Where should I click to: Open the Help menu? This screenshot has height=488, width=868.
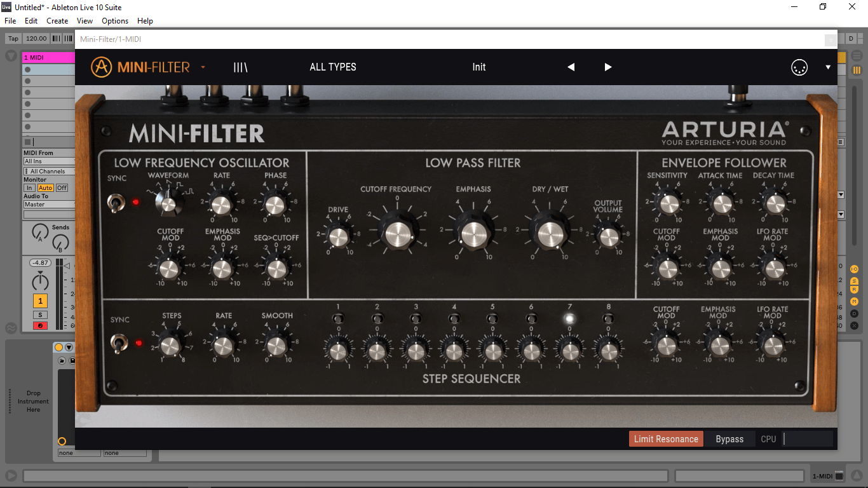145,21
